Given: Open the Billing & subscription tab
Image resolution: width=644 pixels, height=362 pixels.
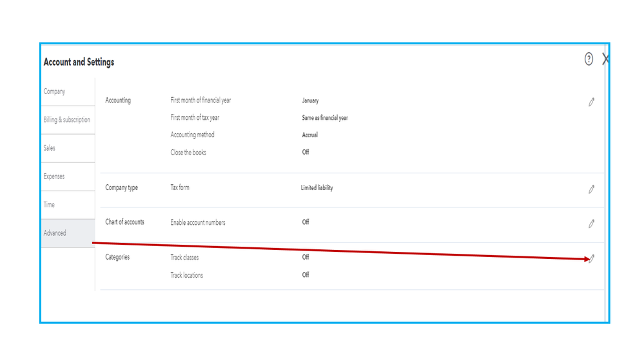Looking at the screenshot, I should coord(67,120).
